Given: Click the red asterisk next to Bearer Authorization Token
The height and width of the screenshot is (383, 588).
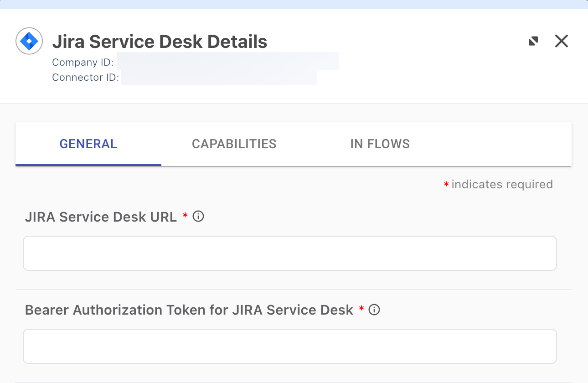Looking at the screenshot, I should coord(361,309).
